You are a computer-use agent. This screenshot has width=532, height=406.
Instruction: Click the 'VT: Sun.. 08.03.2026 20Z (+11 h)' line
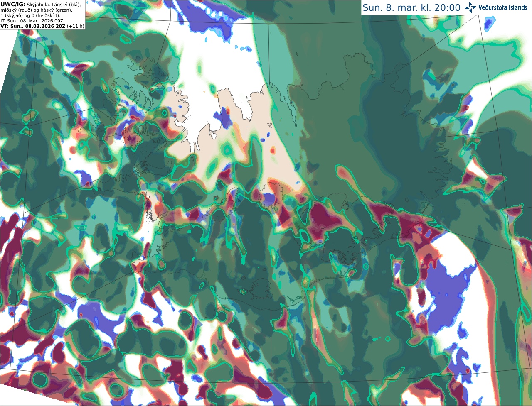[42, 26]
